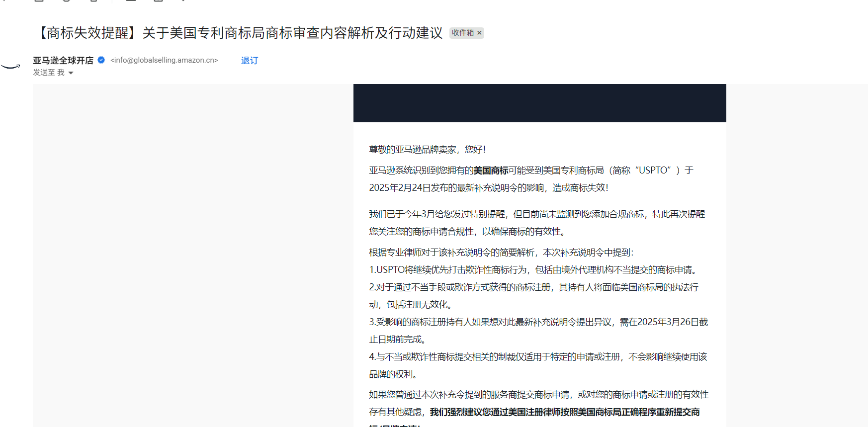The image size is (868, 427).
Task: Click the line 动，包括注册无效化。
Action: point(411,305)
